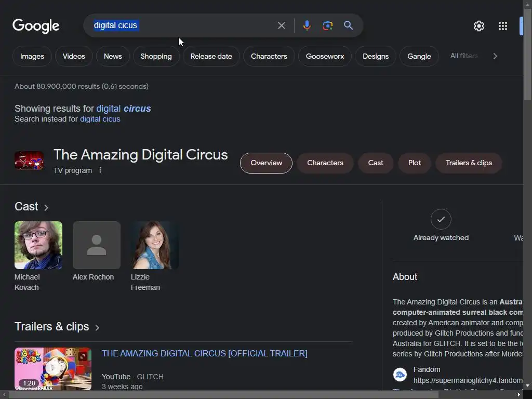This screenshot has width=532, height=399.
Task: Open the supermarioglitchy4.fandom link
Action: point(468,380)
